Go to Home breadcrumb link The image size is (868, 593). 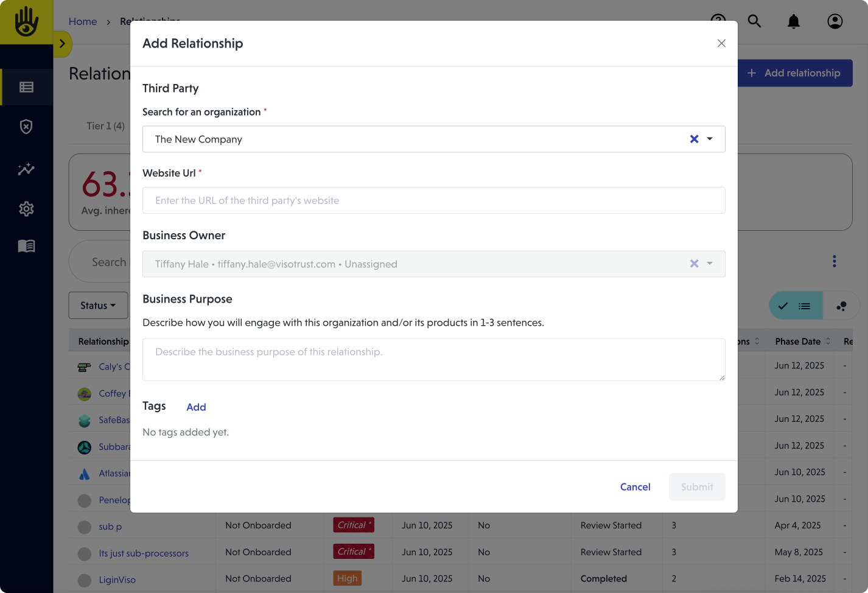click(x=83, y=21)
